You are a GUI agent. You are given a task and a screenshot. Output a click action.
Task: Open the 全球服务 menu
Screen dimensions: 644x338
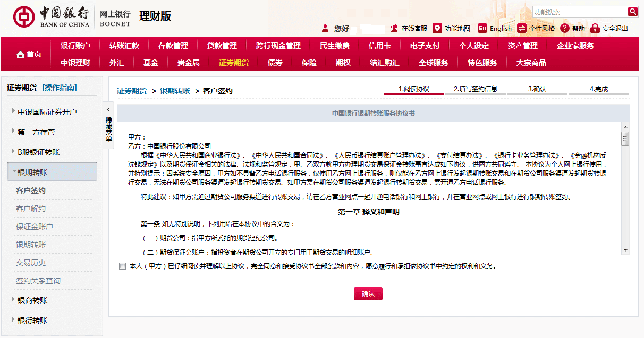click(x=434, y=63)
